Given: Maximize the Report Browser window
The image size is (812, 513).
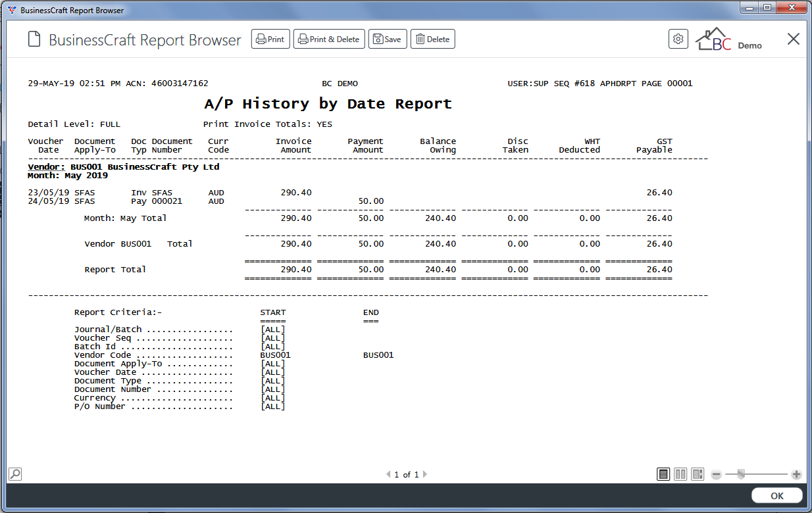Looking at the screenshot, I should coord(767,8).
